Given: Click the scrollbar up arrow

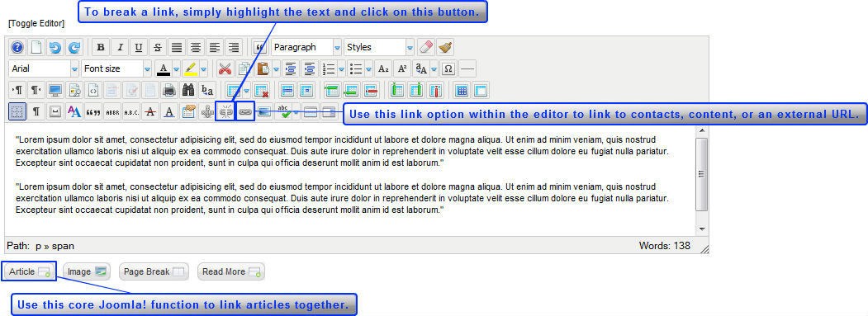Looking at the screenshot, I should click(701, 130).
